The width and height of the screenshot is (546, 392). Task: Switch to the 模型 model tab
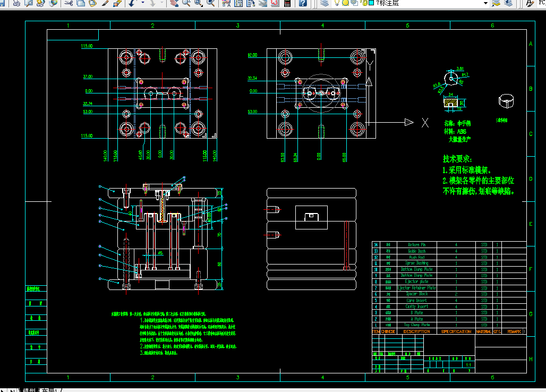[x=29, y=390]
